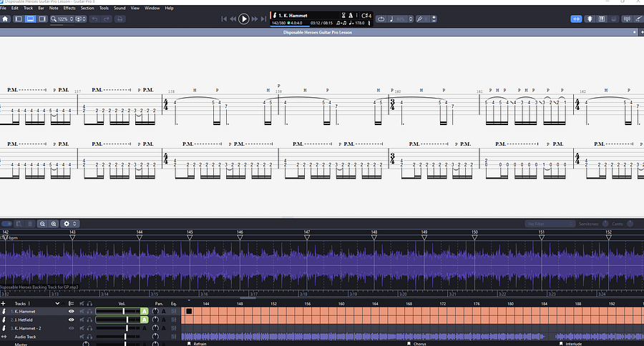644x346 pixels.
Task: Toggle K. Hammet track visibility eye
Action: point(71,311)
